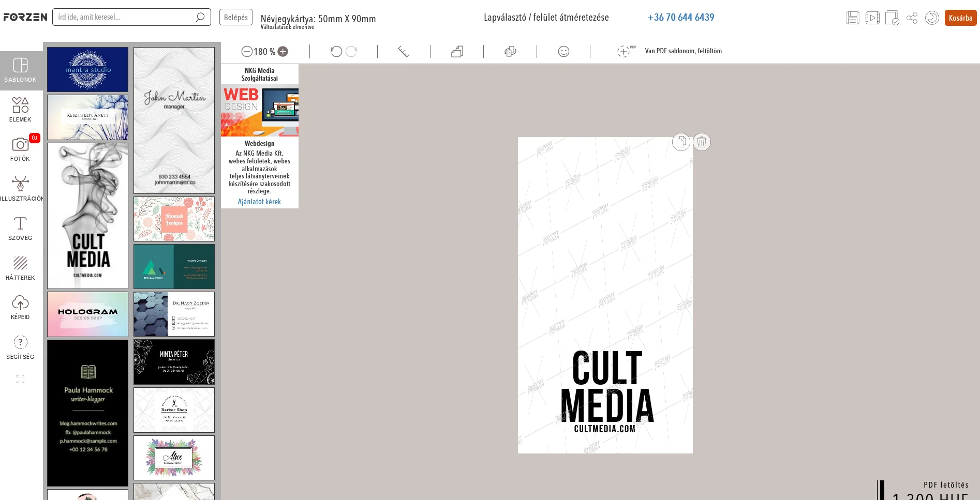Image resolution: width=980 pixels, height=500 pixels.
Task: Toggle the ruler tool
Action: pos(404,51)
